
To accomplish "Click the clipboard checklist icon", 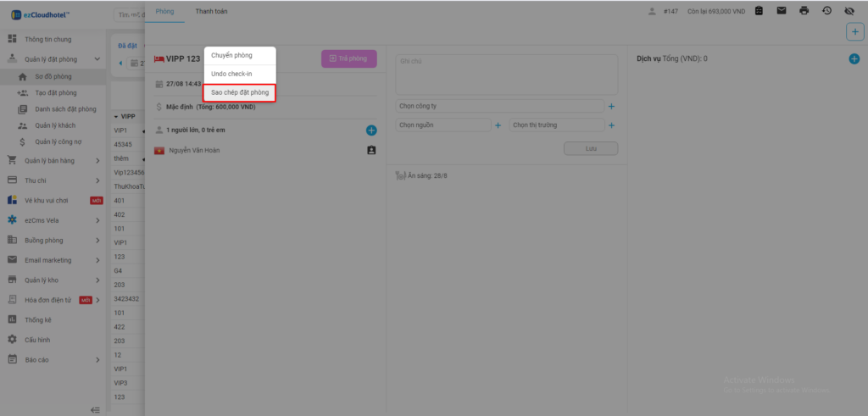I will (759, 10).
